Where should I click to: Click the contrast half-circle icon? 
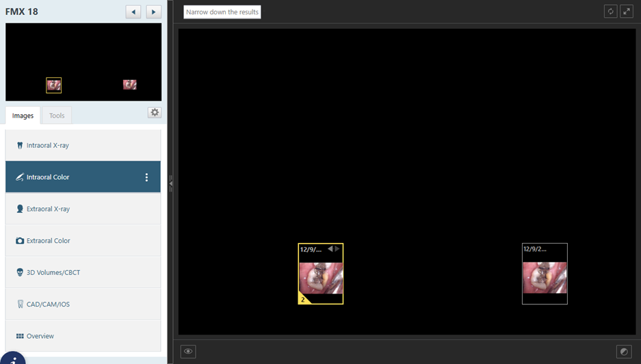pos(624,351)
